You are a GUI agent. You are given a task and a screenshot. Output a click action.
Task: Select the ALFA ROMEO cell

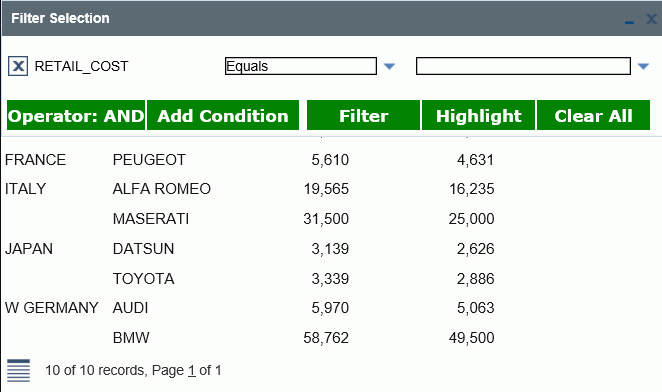(162, 188)
